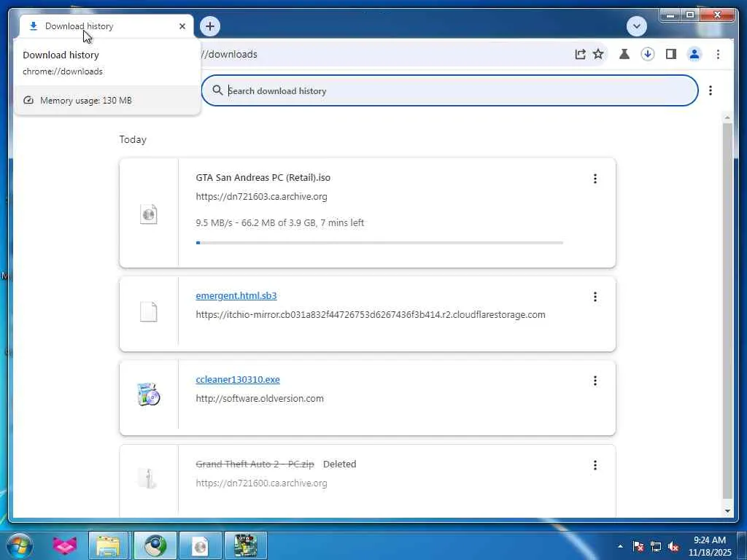Open Chrome's three-dot main menu
The image size is (747, 560).
click(718, 54)
